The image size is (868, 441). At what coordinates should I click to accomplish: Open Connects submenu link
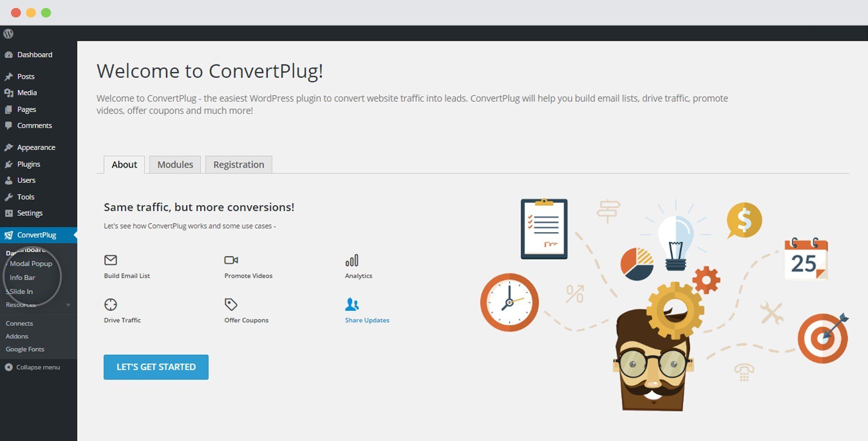pyautogui.click(x=19, y=323)
